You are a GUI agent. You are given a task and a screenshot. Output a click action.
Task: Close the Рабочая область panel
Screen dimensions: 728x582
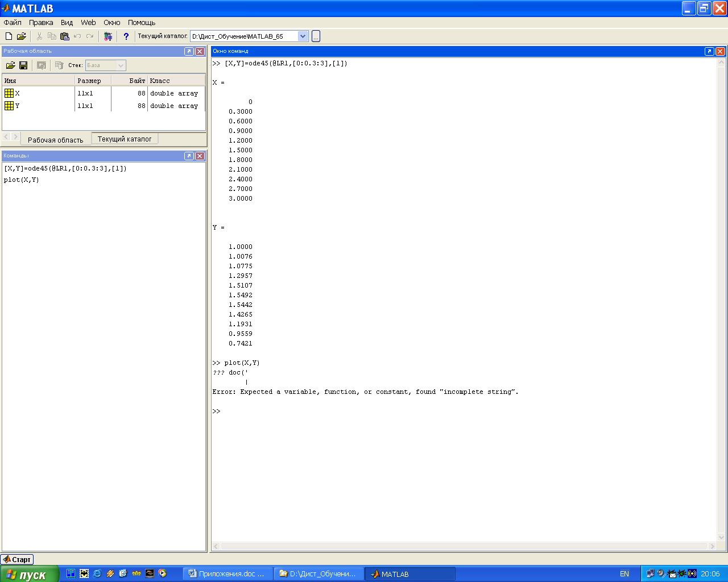(x=200, y=51)
